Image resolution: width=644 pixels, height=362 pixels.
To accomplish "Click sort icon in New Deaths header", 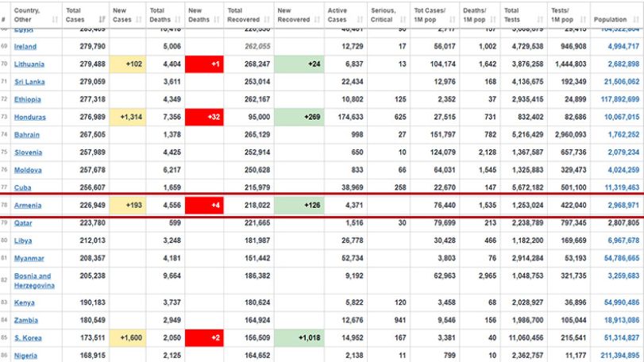I will [217, 19].
